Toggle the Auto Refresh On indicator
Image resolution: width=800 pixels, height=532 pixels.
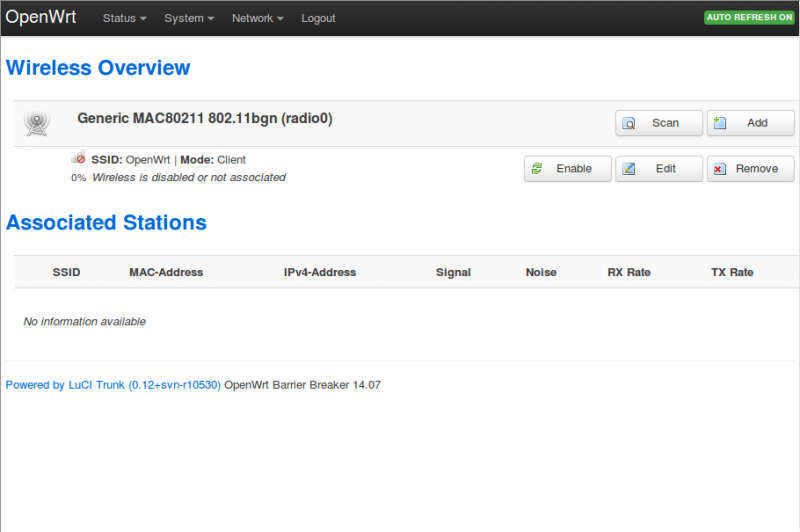(x=749, y=18)
